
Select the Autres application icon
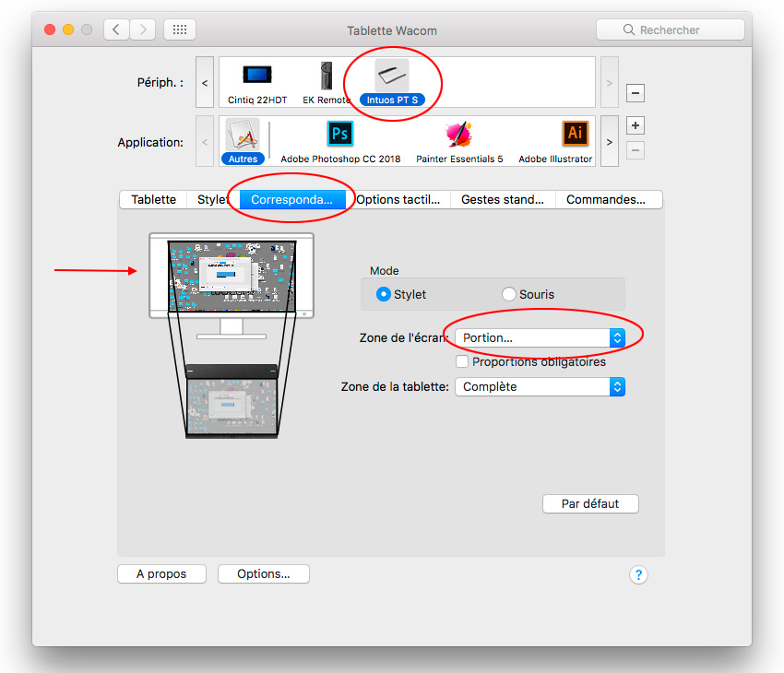click(x=243, y=136)
